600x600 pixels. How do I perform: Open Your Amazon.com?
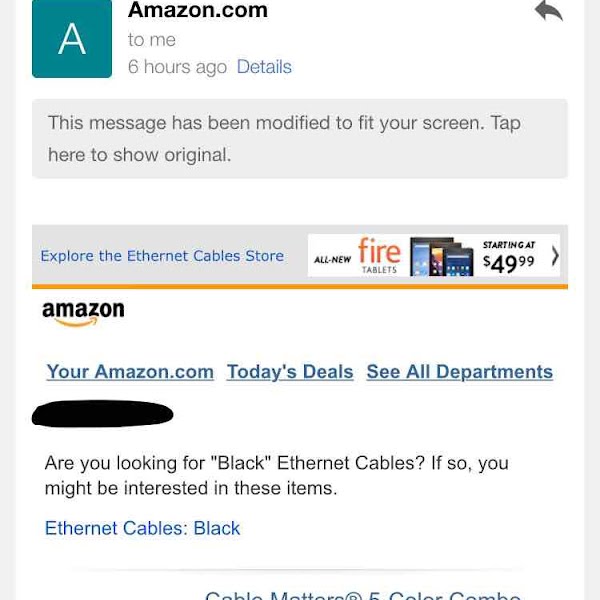(x=130, y=372)
